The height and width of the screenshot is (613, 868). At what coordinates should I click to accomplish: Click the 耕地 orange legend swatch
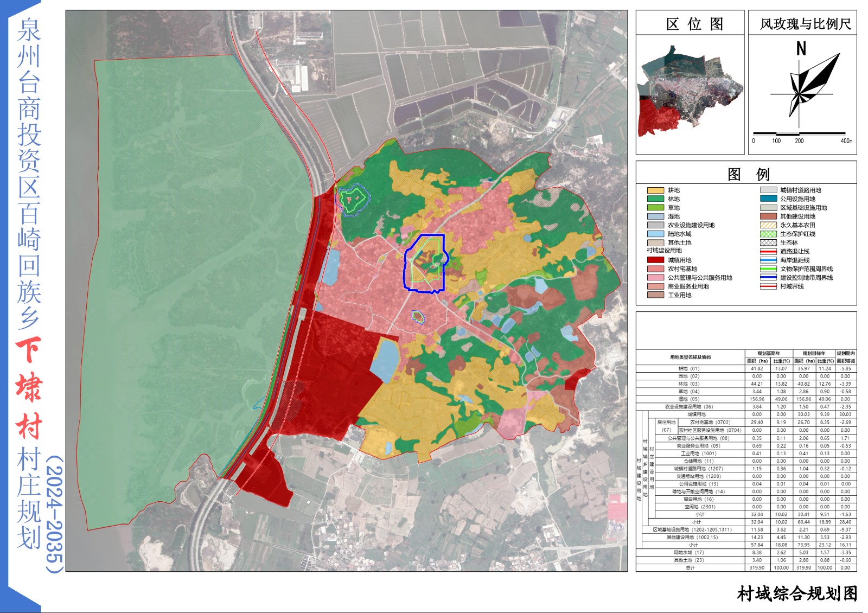[x=655, y=190]
